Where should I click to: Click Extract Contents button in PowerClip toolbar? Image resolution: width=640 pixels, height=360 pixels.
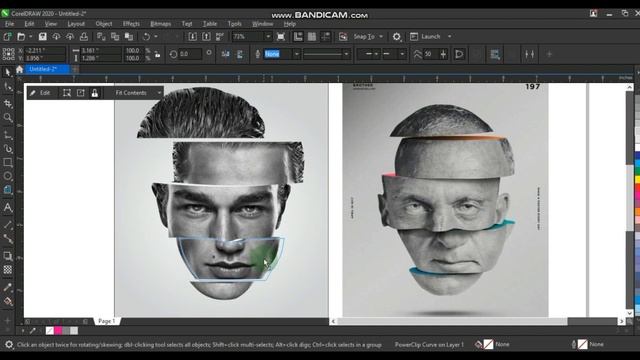(x=81, y=93)
